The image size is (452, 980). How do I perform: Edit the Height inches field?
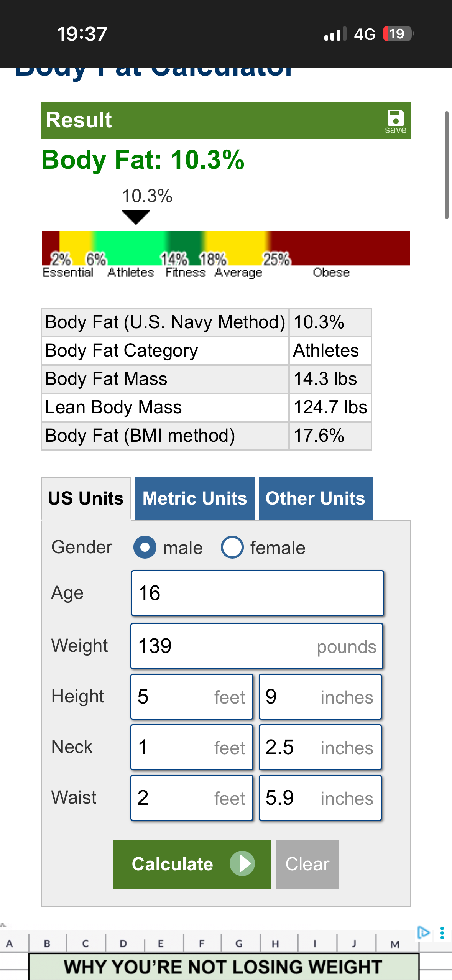(320, 697)
